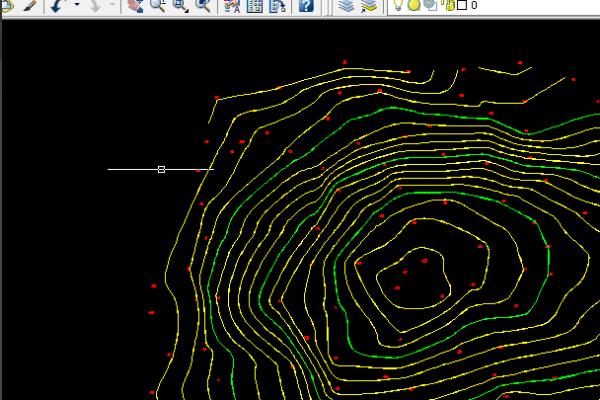Open the Tool Palettes window icon

[x=275, y=6]
